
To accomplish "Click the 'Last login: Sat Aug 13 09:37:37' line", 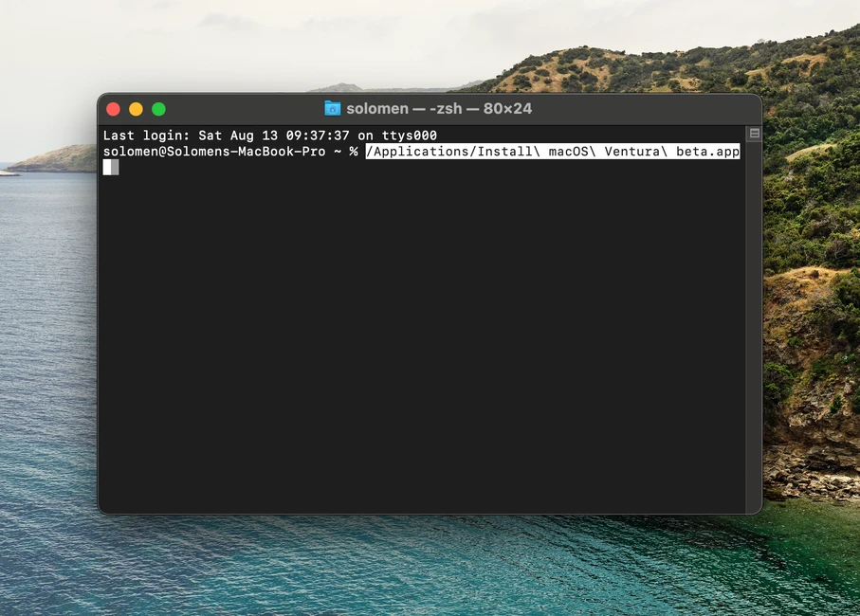I will coord(270,136).
